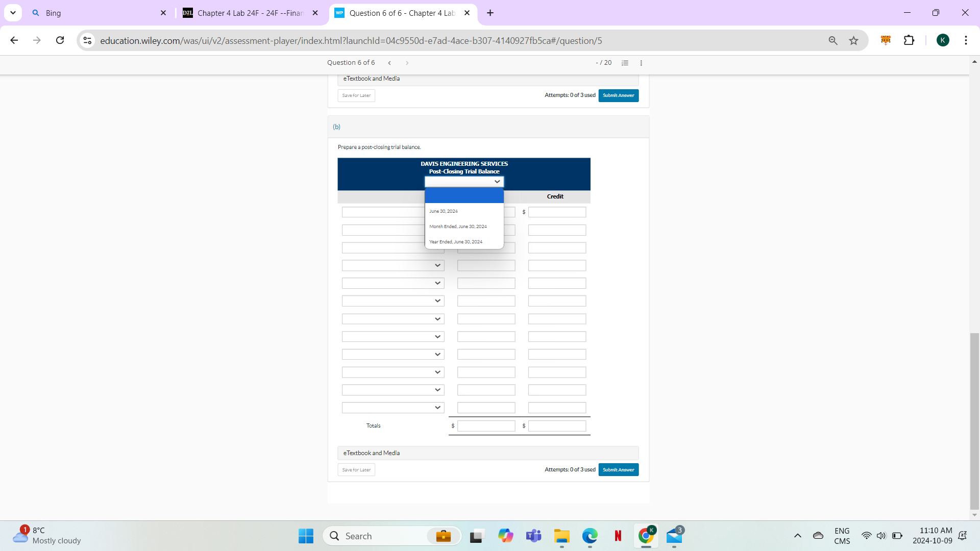Viewport: 980px width, 551px height.
Task: Select 'Month Ended, June 30, 2024' option
Action: [458, 226]
